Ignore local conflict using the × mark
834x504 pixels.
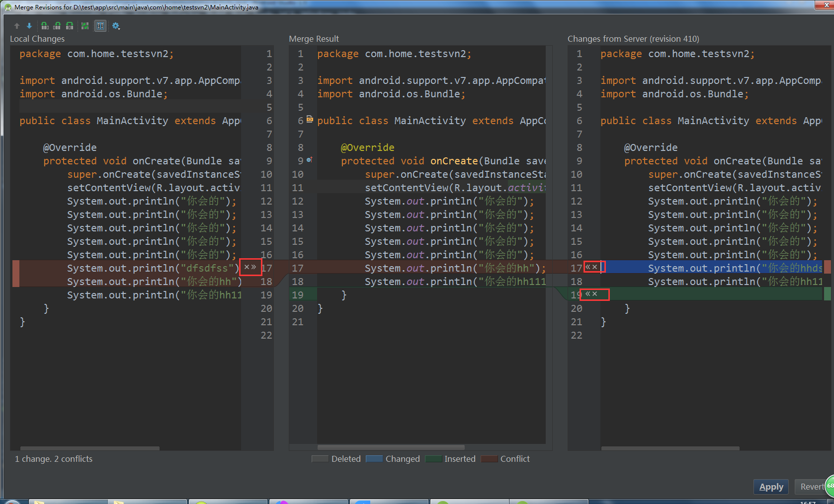click(247, 267)
